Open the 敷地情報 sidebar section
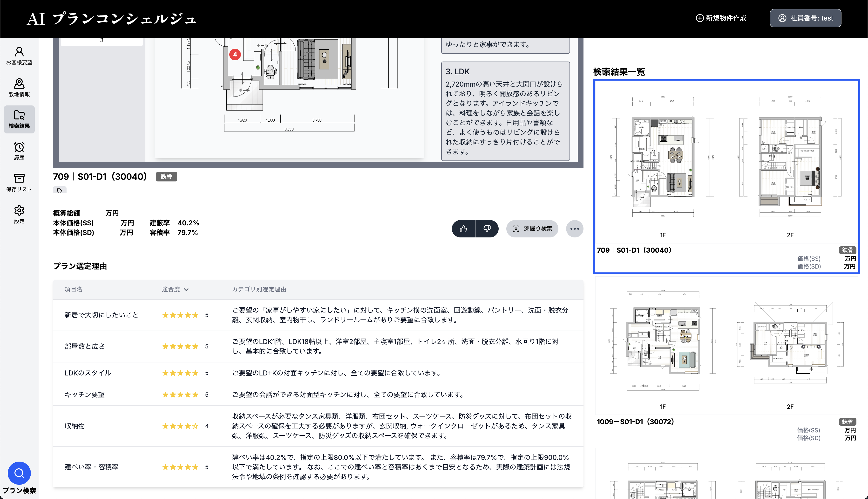The height and width of the screenshot is (499, 868). 19,87
